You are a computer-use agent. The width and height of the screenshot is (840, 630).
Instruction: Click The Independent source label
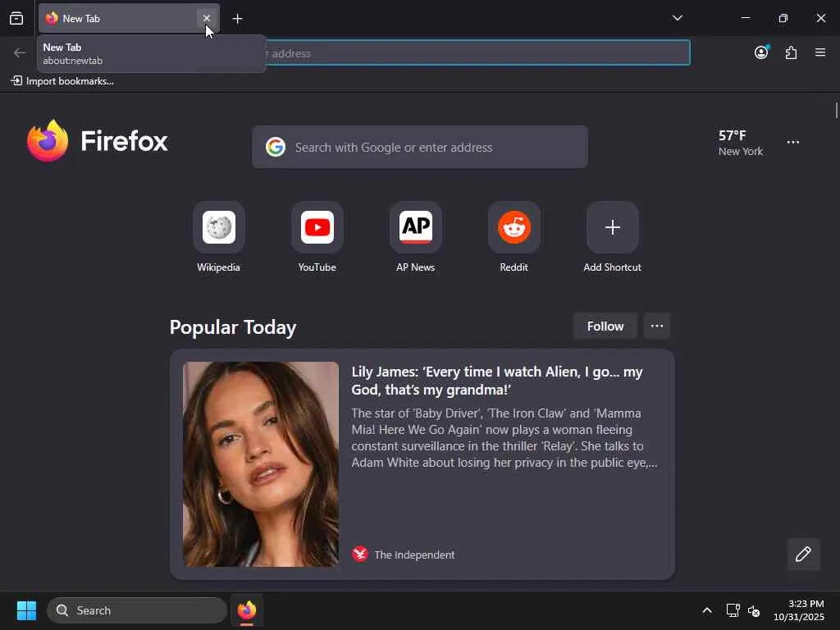[414, 555]
